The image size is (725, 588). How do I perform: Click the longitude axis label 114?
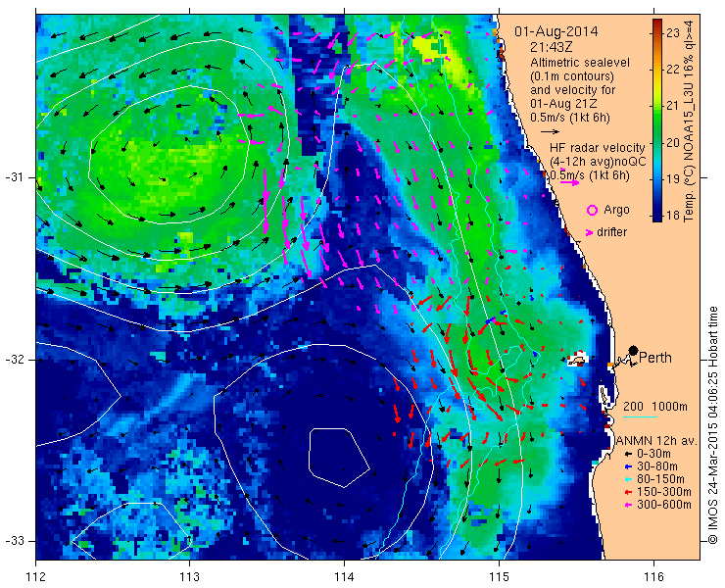pos(345,577)
